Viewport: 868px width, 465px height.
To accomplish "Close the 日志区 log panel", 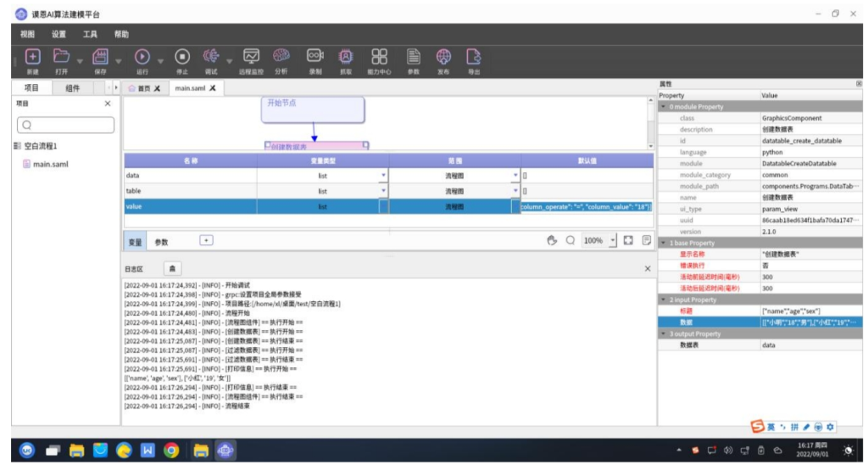I will [x=648, y=268].
